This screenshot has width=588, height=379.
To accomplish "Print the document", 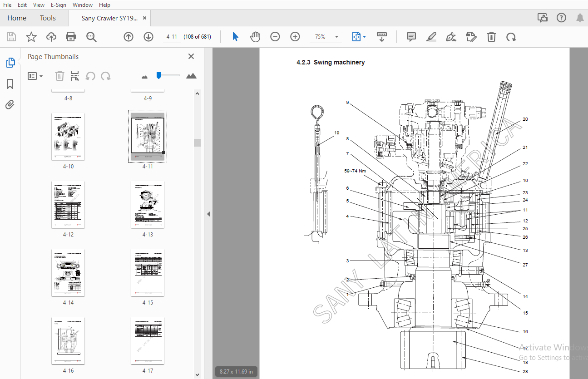I will pyautogui.click(x=71, y=37).
